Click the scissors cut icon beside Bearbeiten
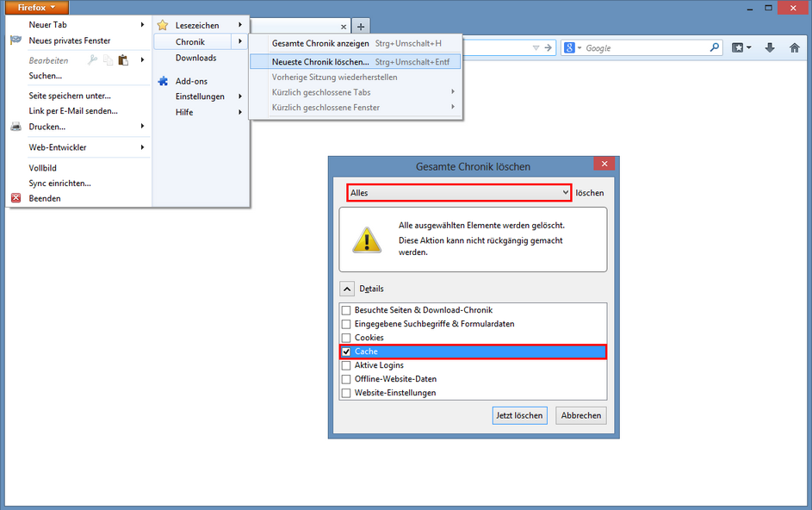Image resolution: width=812 pixels, height=510 pixels. pyautogui.click(x=92, y=59)
